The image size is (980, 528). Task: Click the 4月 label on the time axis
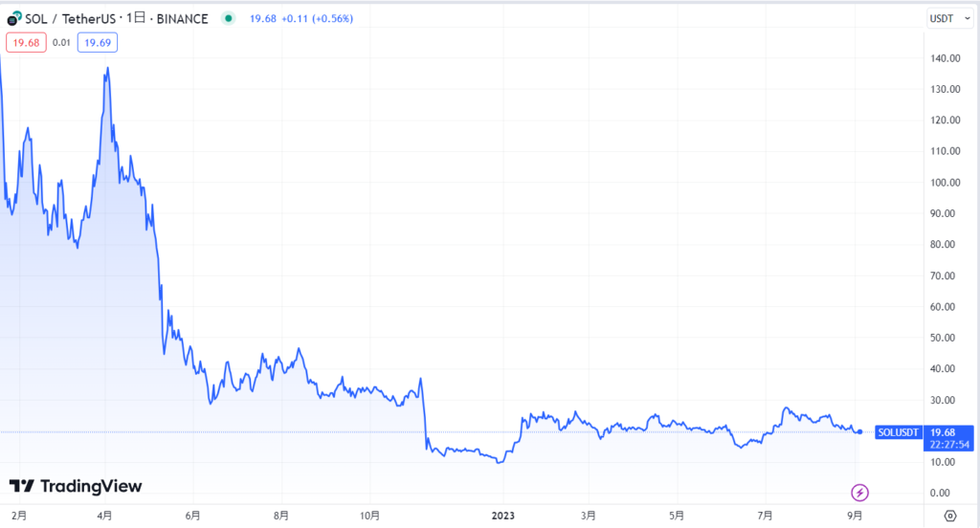pyautogui.click(x=104, y=515)
